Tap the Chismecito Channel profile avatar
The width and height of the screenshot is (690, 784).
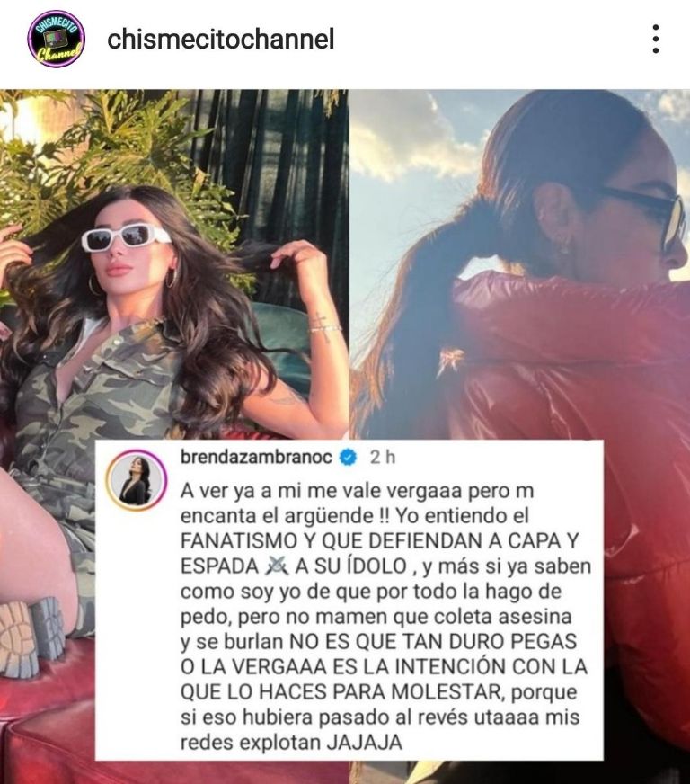pos(56,39)
